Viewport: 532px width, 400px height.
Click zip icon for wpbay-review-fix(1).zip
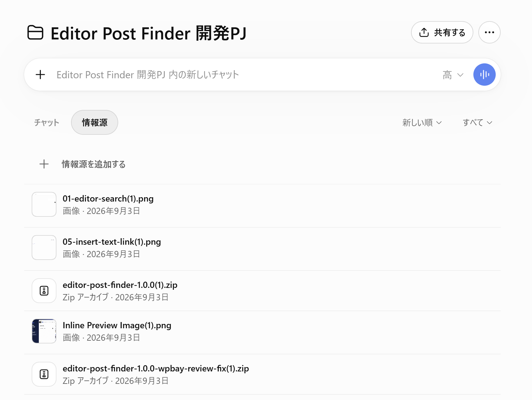[x=44, y=374]
